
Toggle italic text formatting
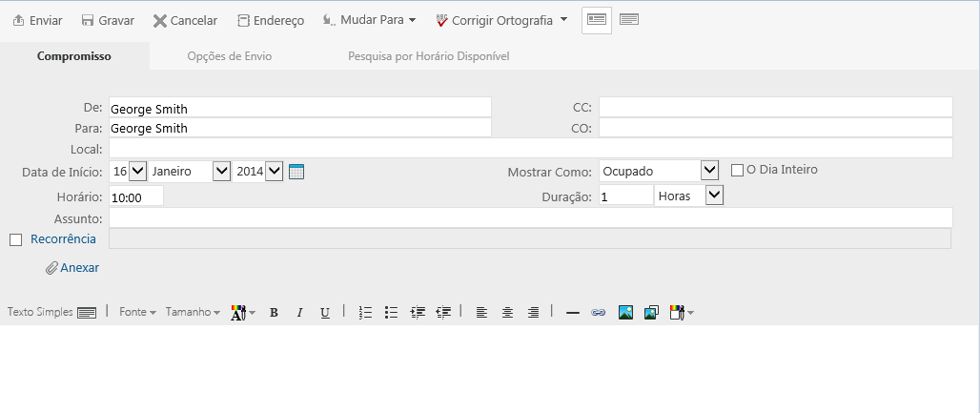coord(299,312)
